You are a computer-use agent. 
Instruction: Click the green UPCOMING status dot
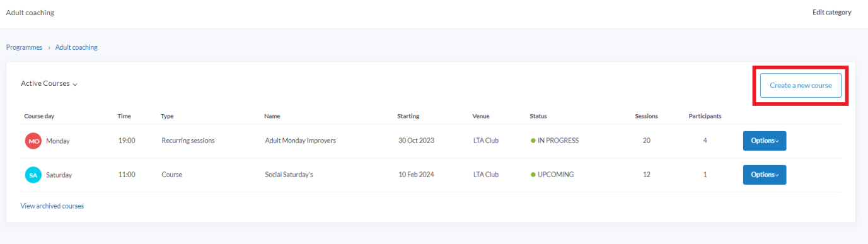click(533, 175)
